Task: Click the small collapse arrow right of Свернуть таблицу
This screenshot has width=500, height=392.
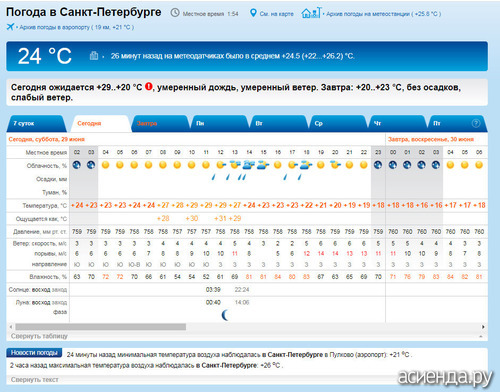Action: (481, 337)
